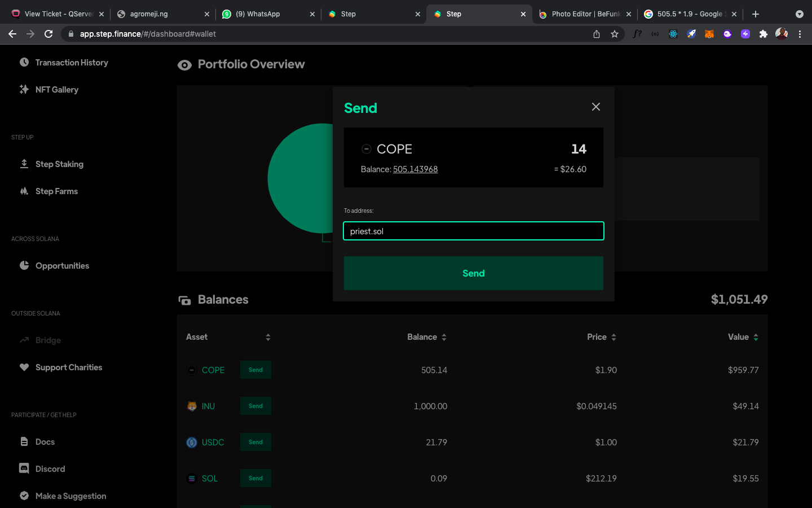The image size is (812, 508).
Task: Click the COPE asset name link
Action: [x=213, y=370]
